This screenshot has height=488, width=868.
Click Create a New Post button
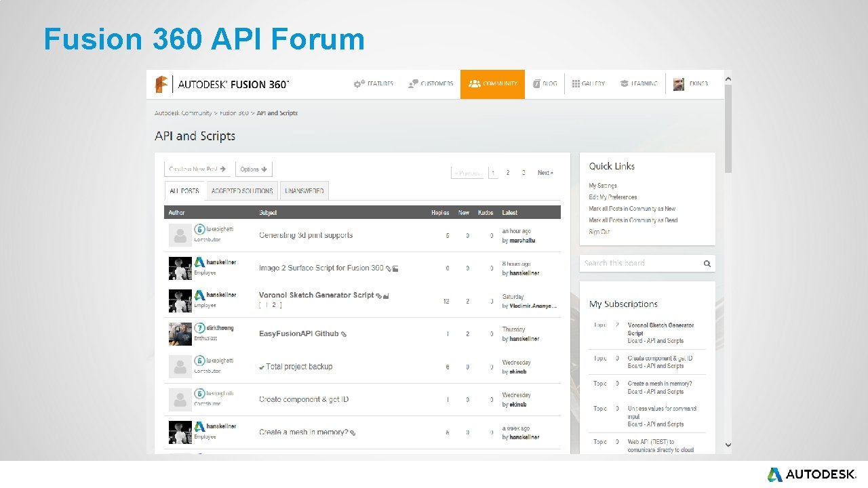[x=197, y=169]
